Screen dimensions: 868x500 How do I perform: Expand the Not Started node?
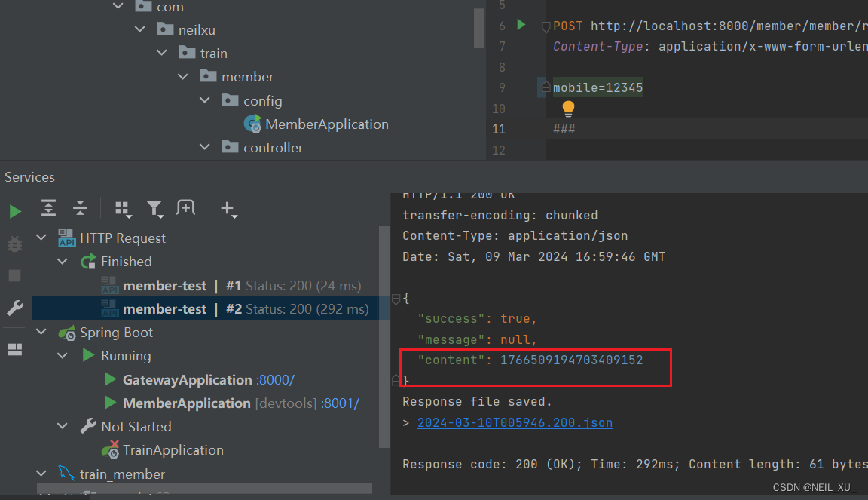62,426
